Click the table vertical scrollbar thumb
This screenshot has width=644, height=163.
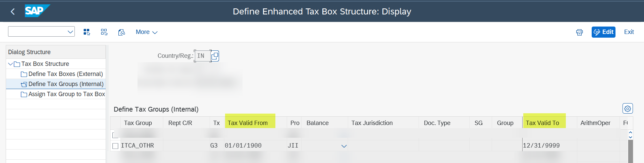630,152
